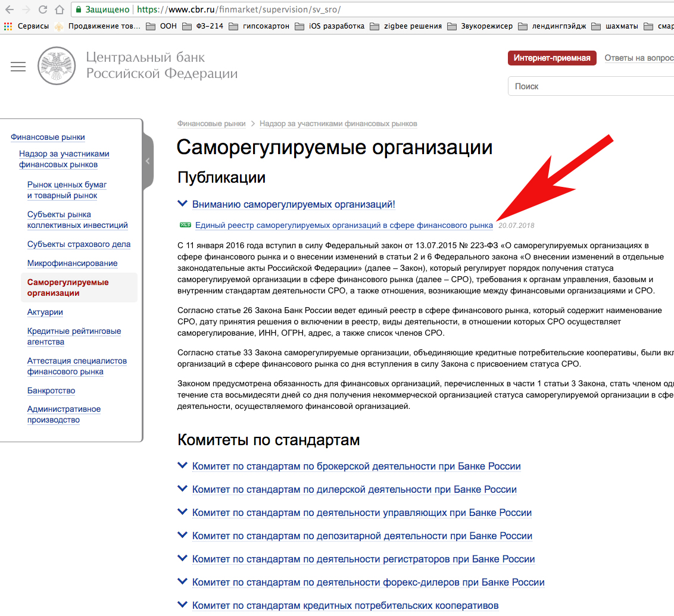The height and width of the screenshot is (616, 674).
Task: Open Финансовые рынки in the sidebar
Action: pos(48,137)
